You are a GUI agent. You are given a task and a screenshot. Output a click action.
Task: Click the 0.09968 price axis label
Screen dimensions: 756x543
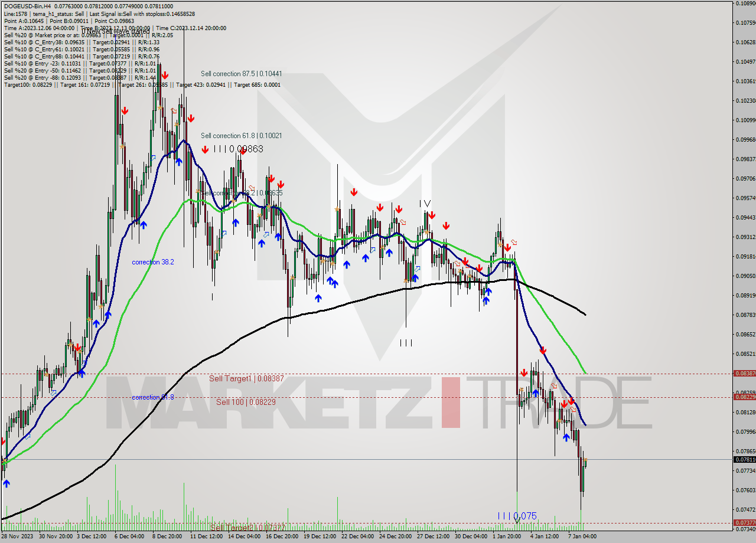coord(746,140)
